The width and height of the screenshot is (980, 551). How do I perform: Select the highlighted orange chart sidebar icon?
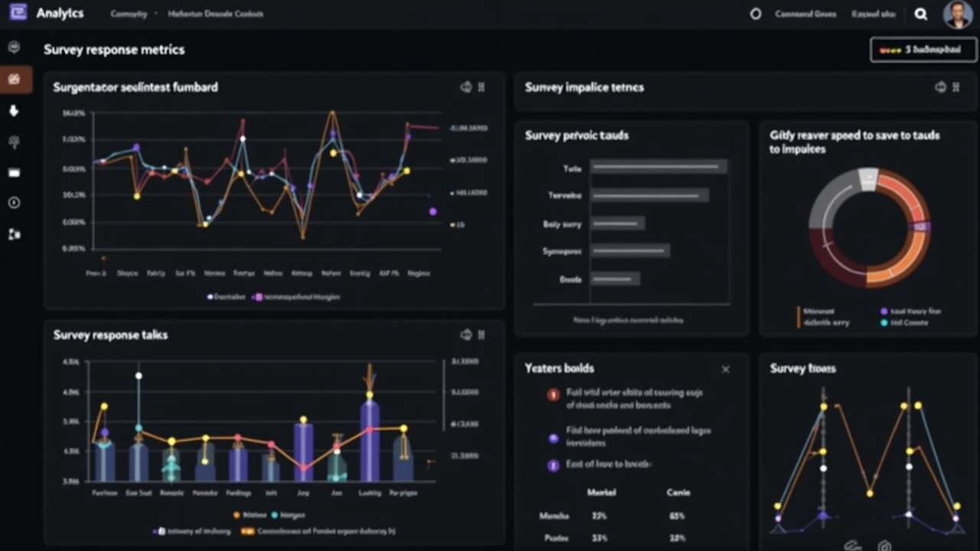click(14, 79)
